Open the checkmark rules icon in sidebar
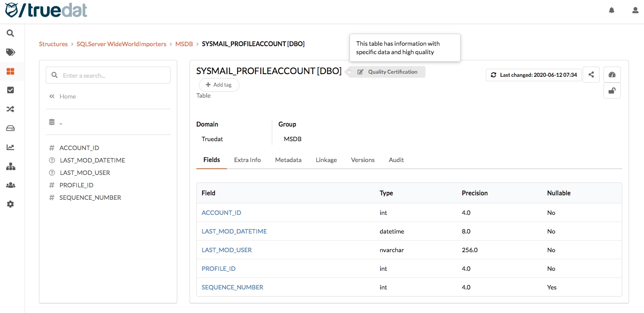This screenshot has height=313, width=644. pos(10,90)
